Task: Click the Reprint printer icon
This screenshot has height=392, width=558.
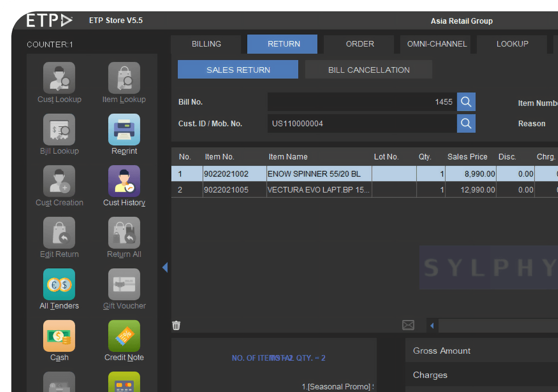Action: 124,130
